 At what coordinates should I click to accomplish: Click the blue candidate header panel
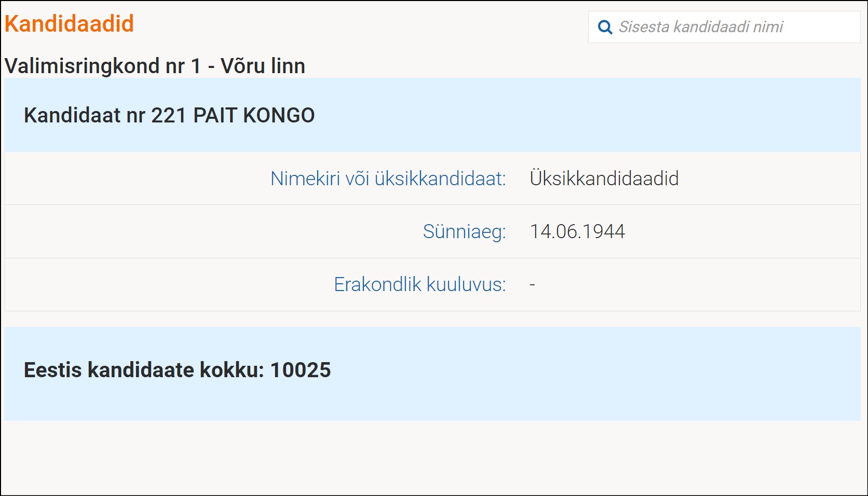pyautogui.click(x=571, y=115)
